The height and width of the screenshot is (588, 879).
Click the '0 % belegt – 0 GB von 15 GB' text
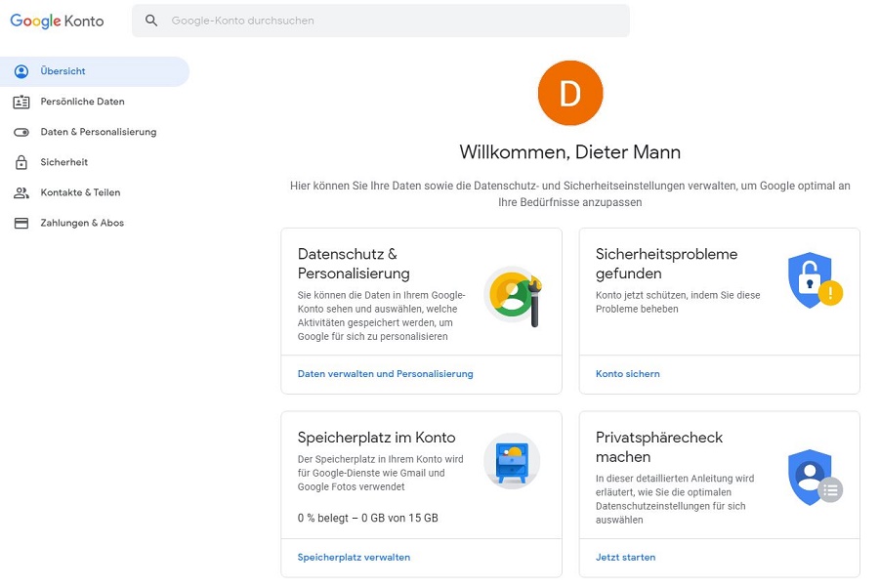368,518
